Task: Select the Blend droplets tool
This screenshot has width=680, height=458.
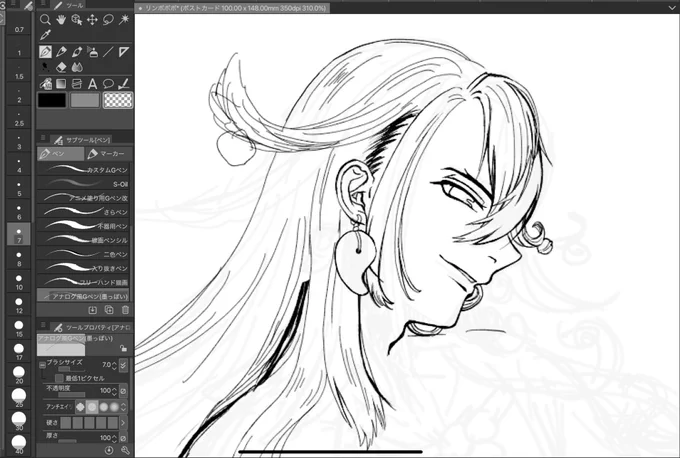Action: pyautogui.click(x=77, y=67)
